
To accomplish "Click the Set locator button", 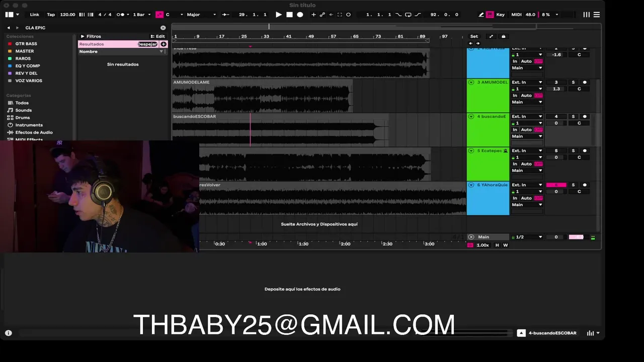I will coord(474,36).
